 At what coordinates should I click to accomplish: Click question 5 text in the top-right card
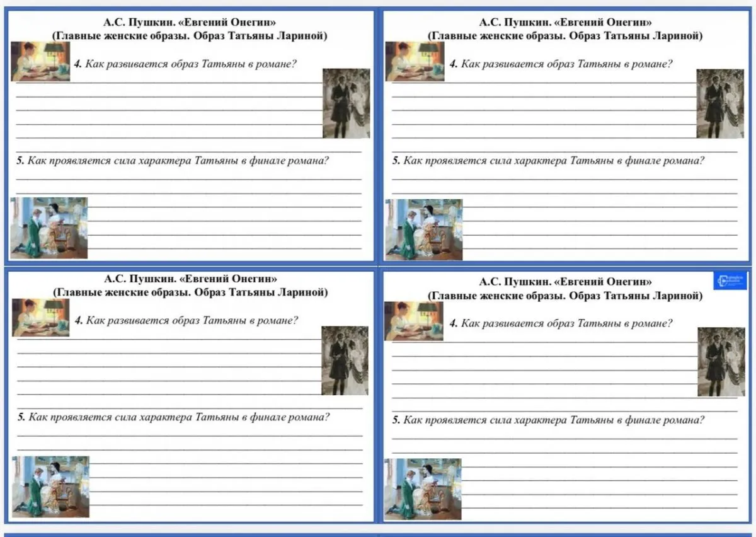(x=548, y=160)
